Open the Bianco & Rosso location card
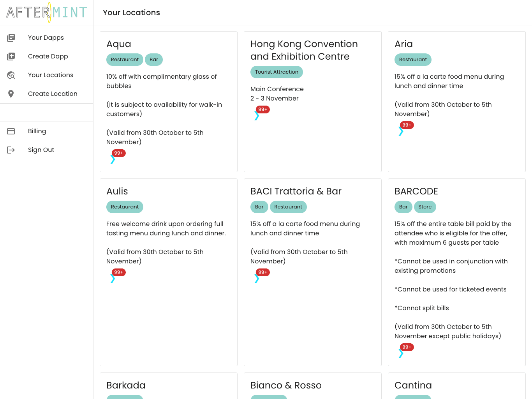 coord(286,385)
